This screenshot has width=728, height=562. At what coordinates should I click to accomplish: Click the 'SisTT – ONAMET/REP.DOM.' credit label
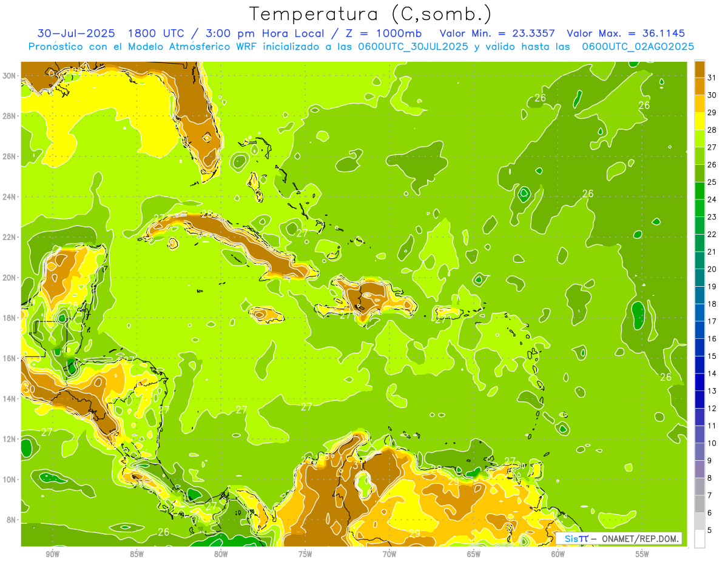618,538
